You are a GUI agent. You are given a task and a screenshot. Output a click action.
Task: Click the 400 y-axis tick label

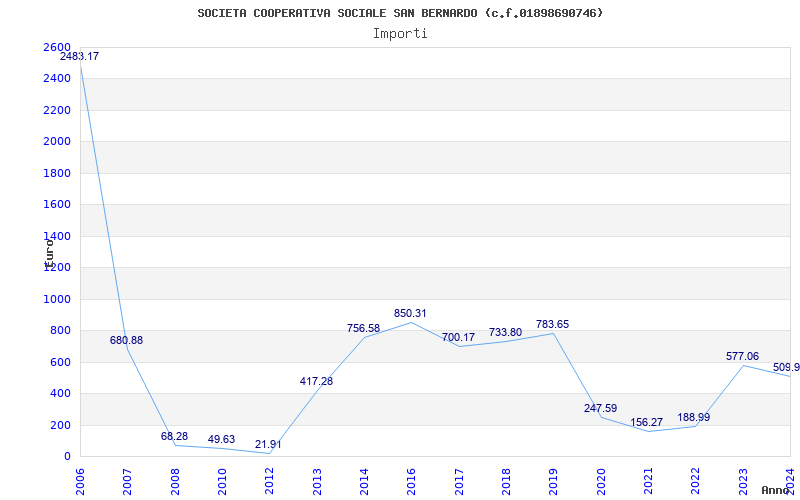click(60, 393)
